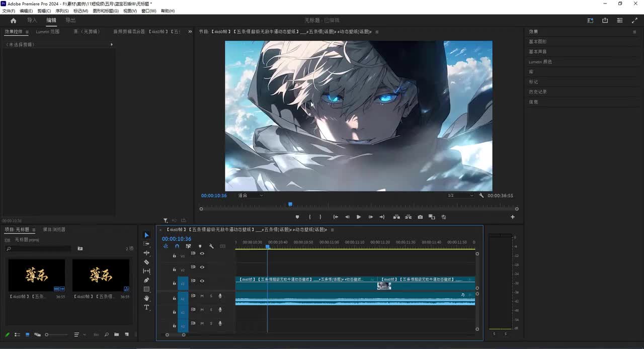The image size is (644, 349).
Task: Open the Lumetri 颜色 panel entry
Action: pyautogui.click(x=540, y=62)
